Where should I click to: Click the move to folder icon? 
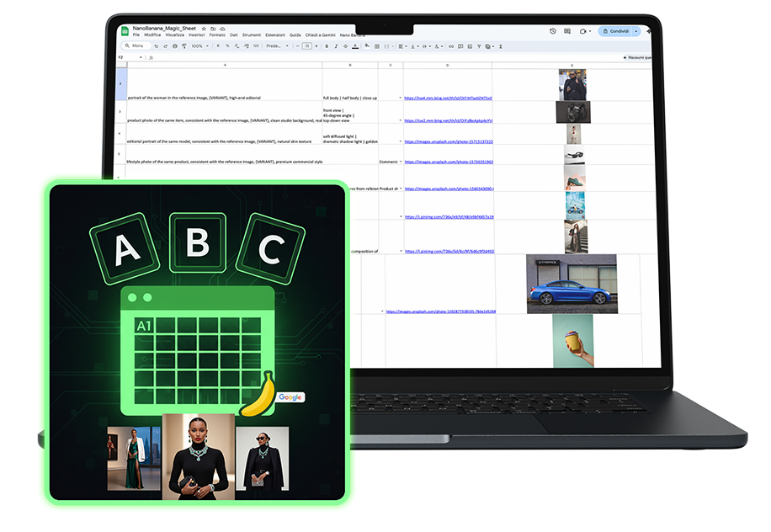click(214, 29)
